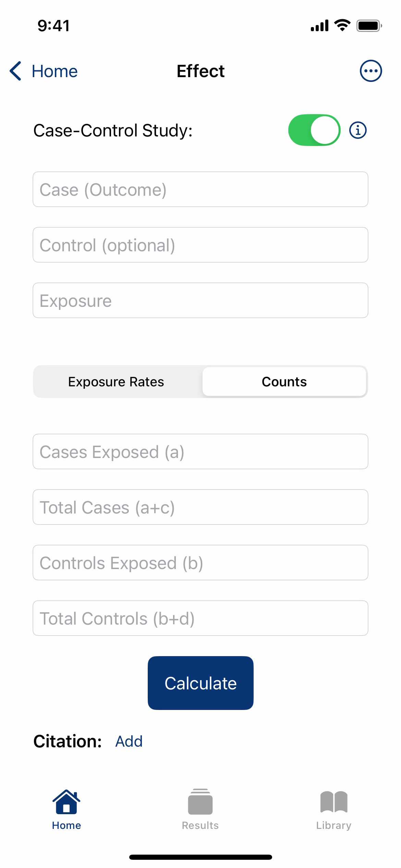Focus the Controls Exposed (b) field
The image size is (401, 868).
tap(200, 563)
